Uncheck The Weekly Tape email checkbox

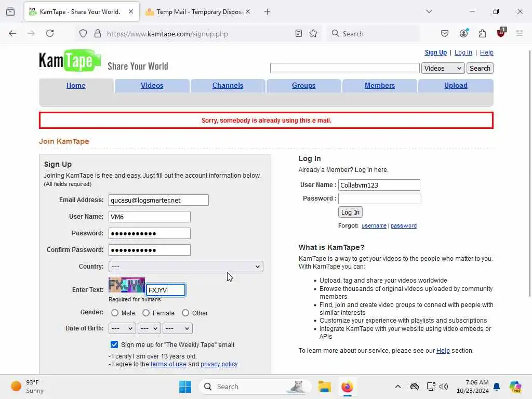[x=114, y=345]
